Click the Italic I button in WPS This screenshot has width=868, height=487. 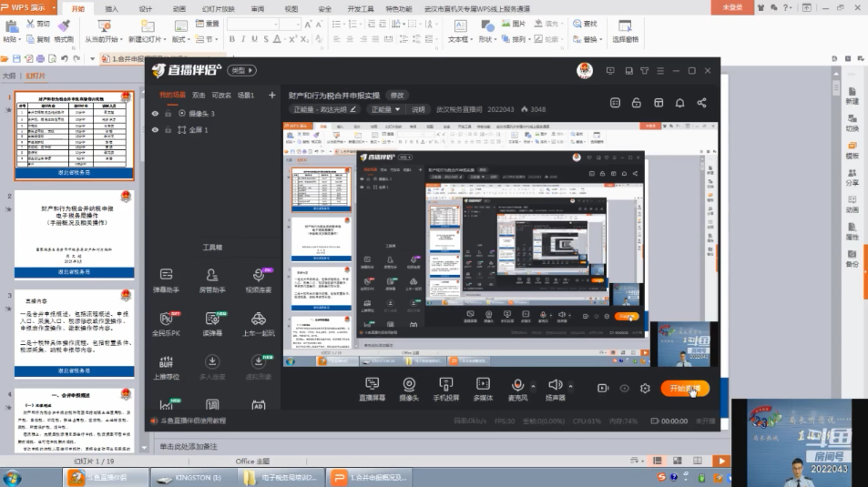pos(243,39)
